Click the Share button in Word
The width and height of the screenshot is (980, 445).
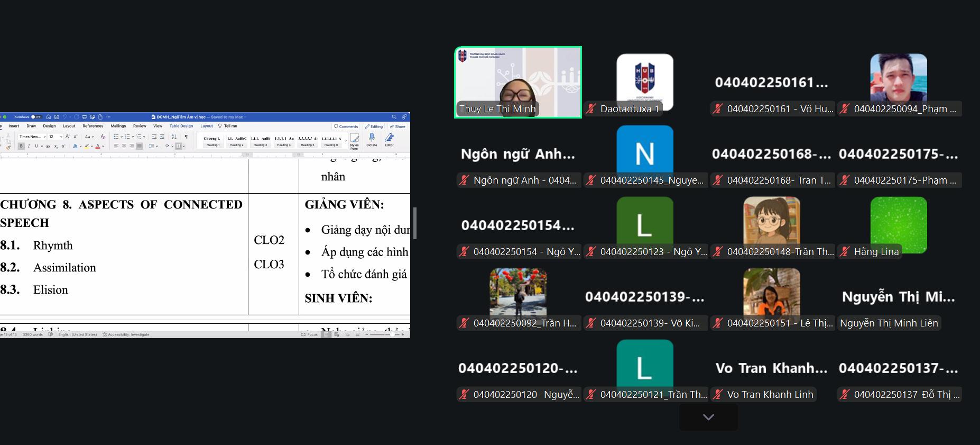pyautogui.click(x=397, y=126)
